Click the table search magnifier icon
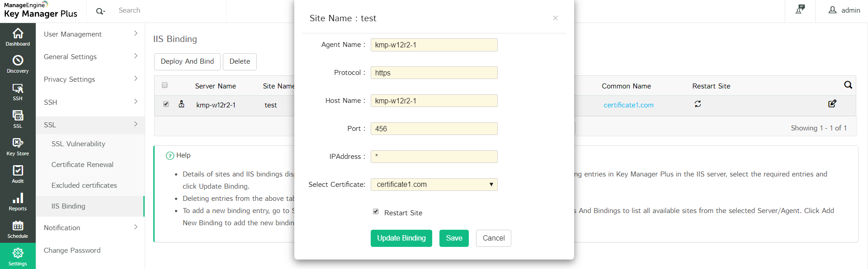Image resolution: width=868 pixels, height=269 pixels. click(848, 85)
